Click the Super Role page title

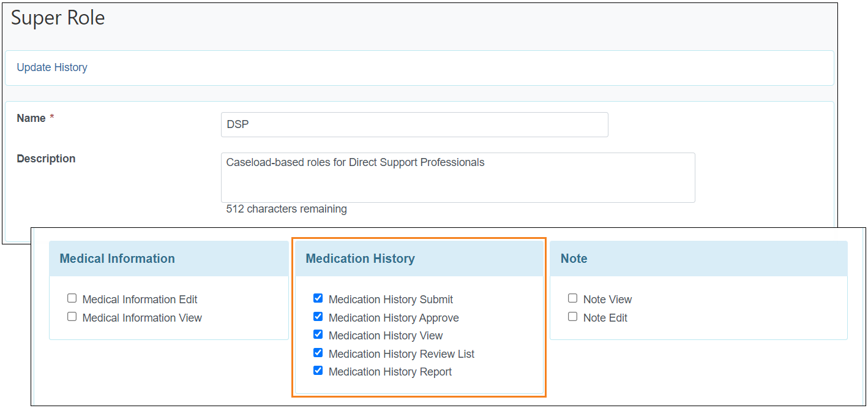pos(58,18)
